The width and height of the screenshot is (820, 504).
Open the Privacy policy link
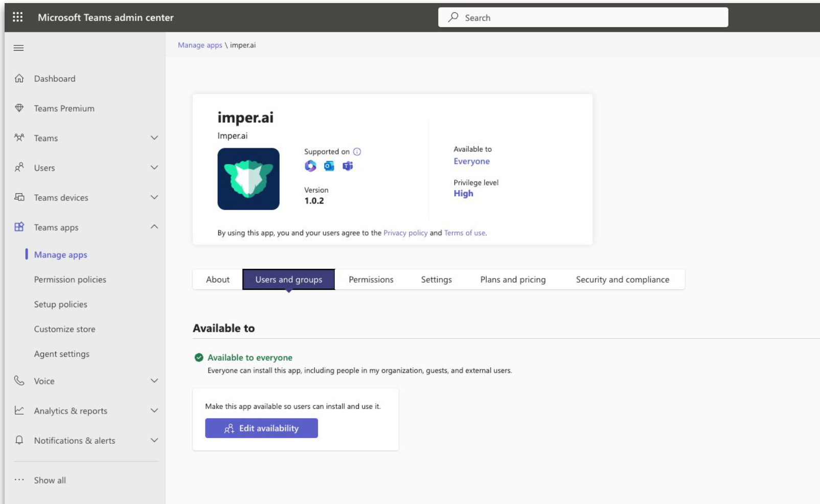(x=405, y=233)
